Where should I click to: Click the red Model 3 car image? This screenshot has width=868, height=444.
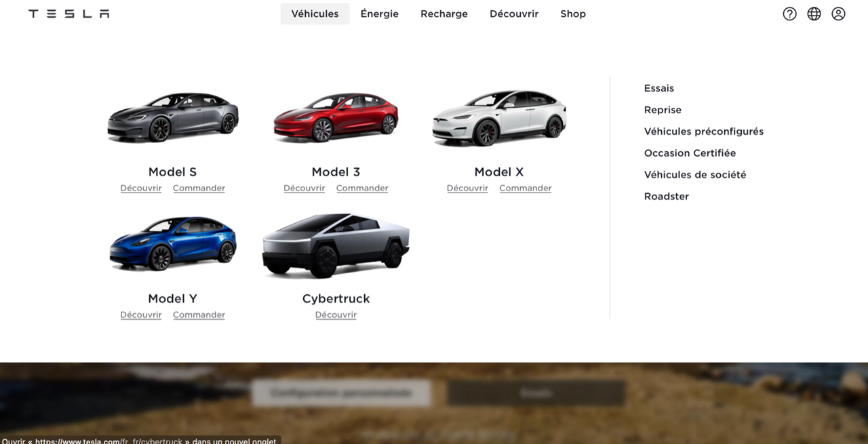pyautogui.click(x=336, y=117)
